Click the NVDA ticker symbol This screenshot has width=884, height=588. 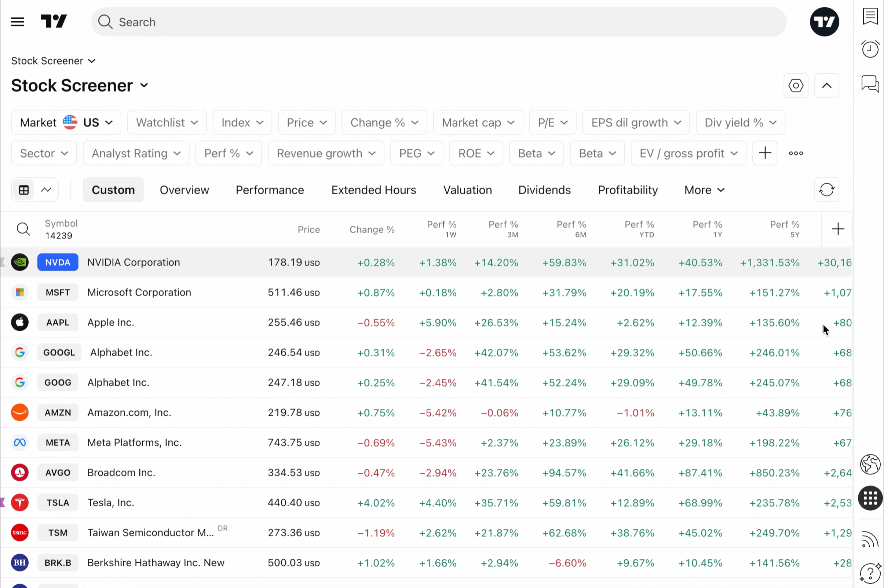point(58,262)
